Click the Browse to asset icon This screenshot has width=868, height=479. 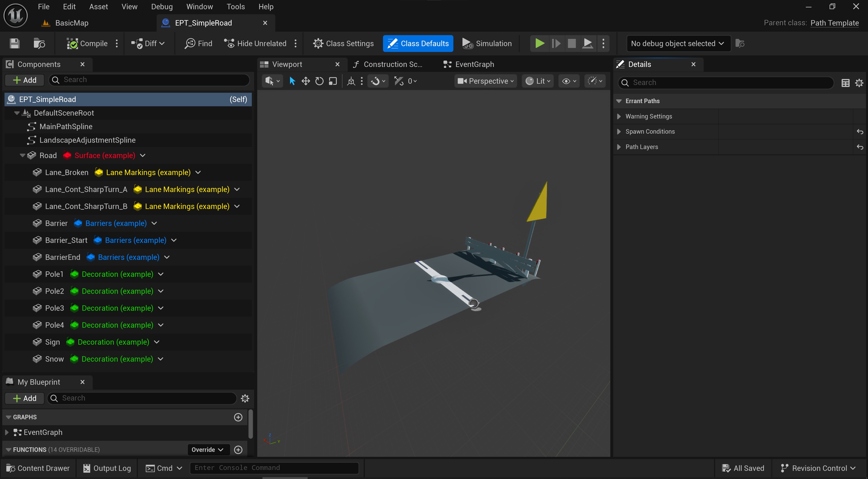(x=39, y=43)
